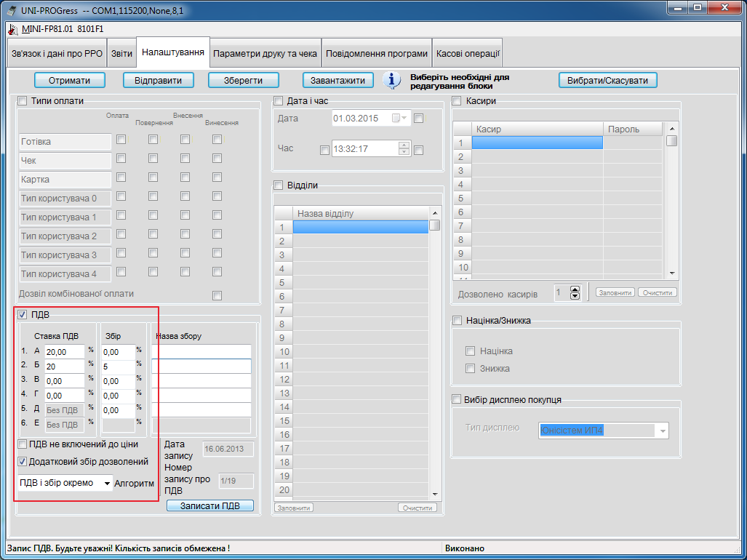Toggle the ПДВ block checkbox
747x560 pixels.
tap(22, 314)
